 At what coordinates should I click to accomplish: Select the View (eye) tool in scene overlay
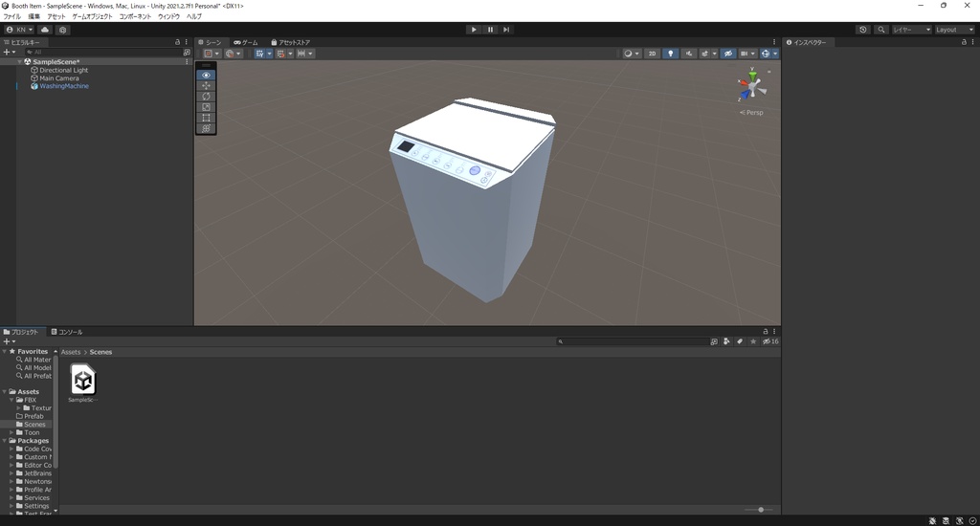207,75
